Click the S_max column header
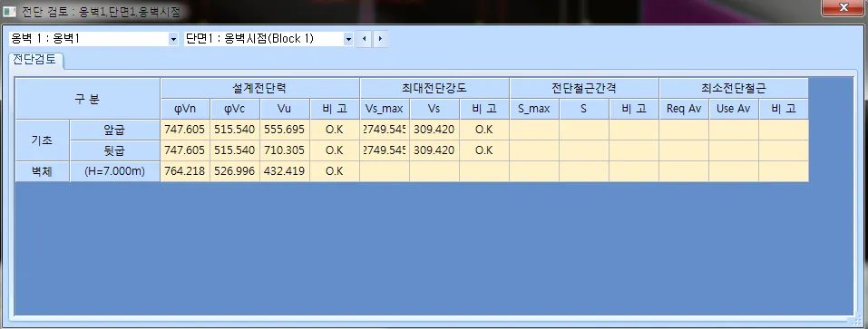This screenshot has width=868, height=329. click(533, 109)
